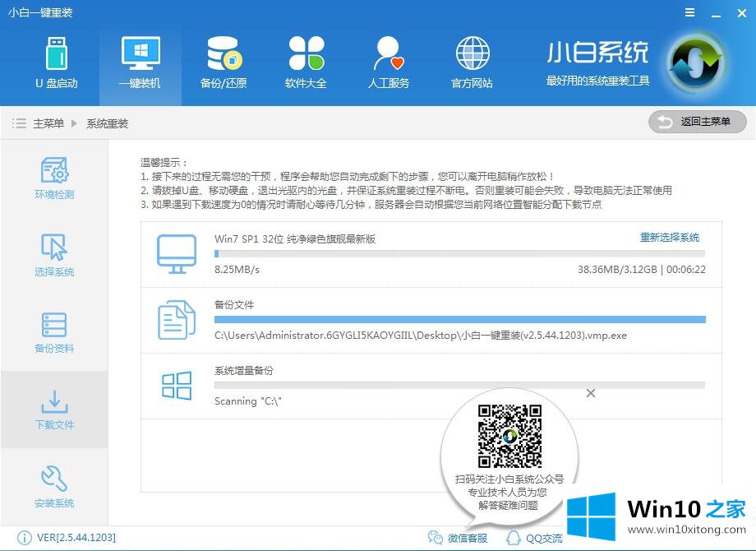The width and height of the screenshot is (756, 551).
Task: Click the USB drive icon
Action: click(57, 53)
